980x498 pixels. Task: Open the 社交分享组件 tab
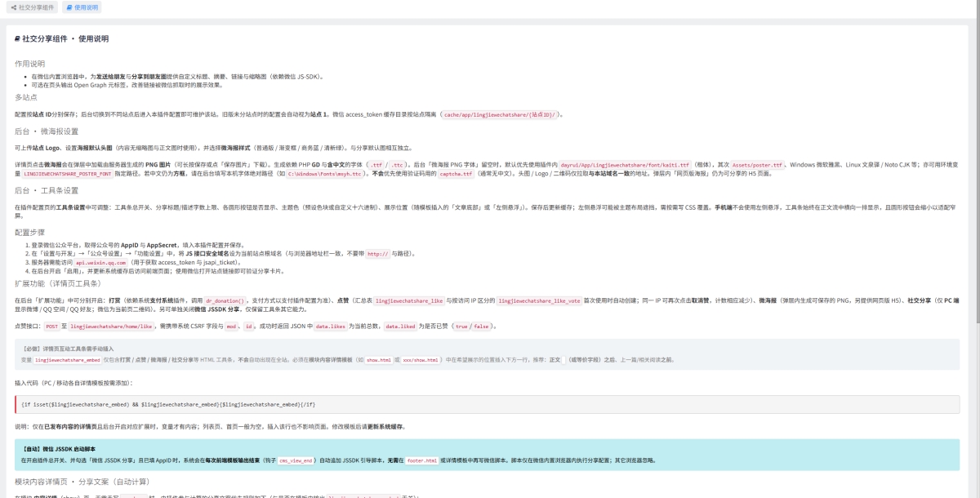click(33, 7)
